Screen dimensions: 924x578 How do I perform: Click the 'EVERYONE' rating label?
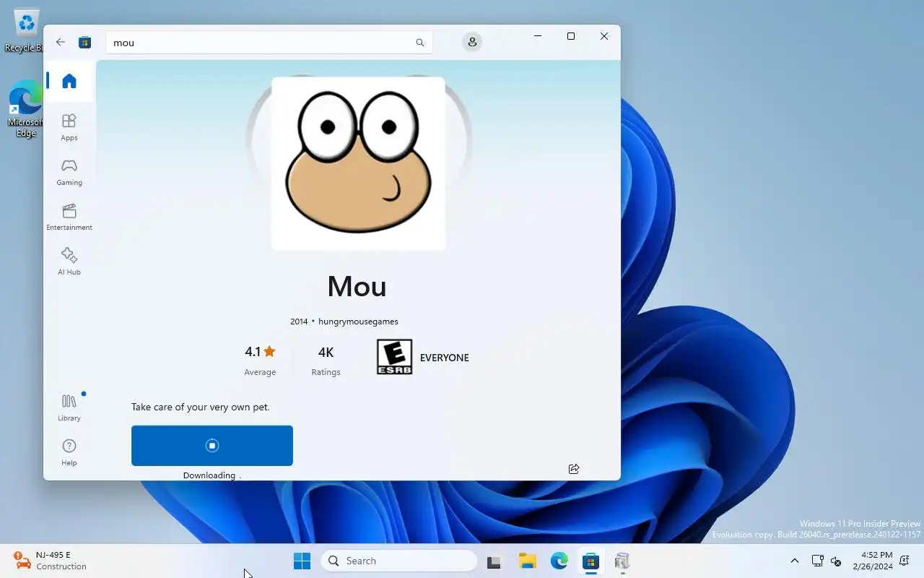tap(445, 358)
